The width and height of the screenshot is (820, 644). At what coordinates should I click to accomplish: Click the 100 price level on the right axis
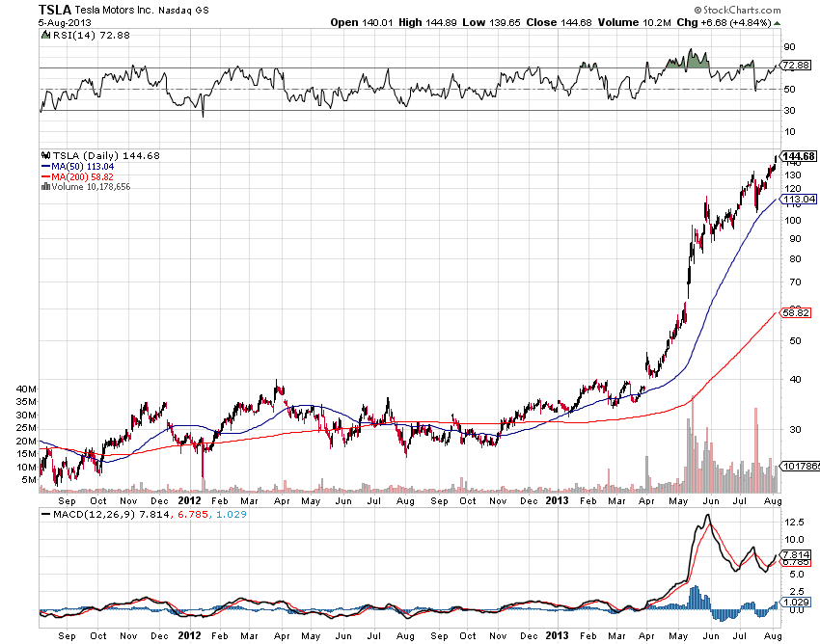click(793, 220)
